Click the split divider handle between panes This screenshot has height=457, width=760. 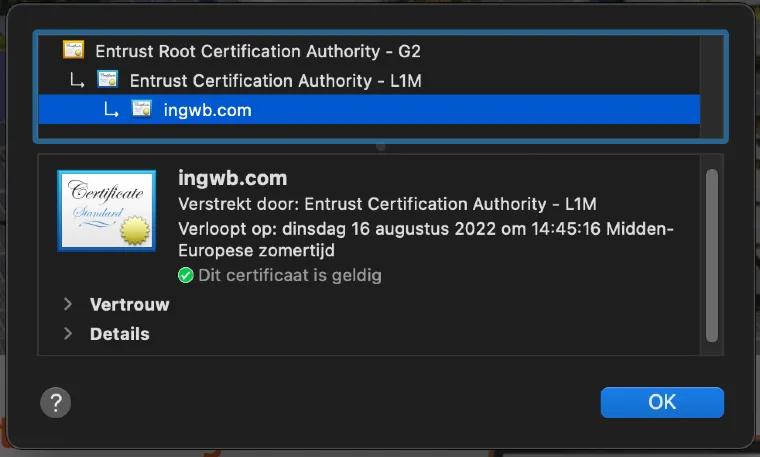tap(381, 147)
